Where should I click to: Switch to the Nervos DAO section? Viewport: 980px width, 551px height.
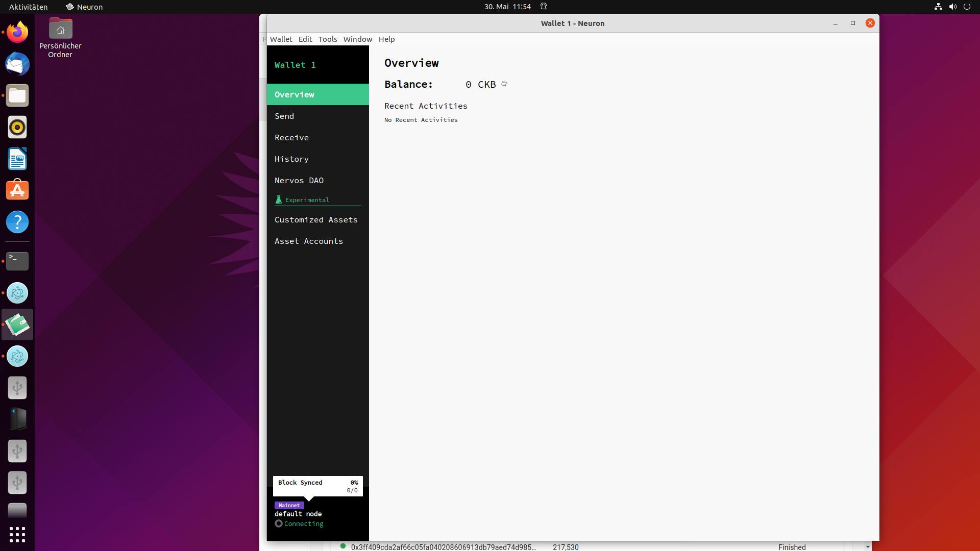299,181
